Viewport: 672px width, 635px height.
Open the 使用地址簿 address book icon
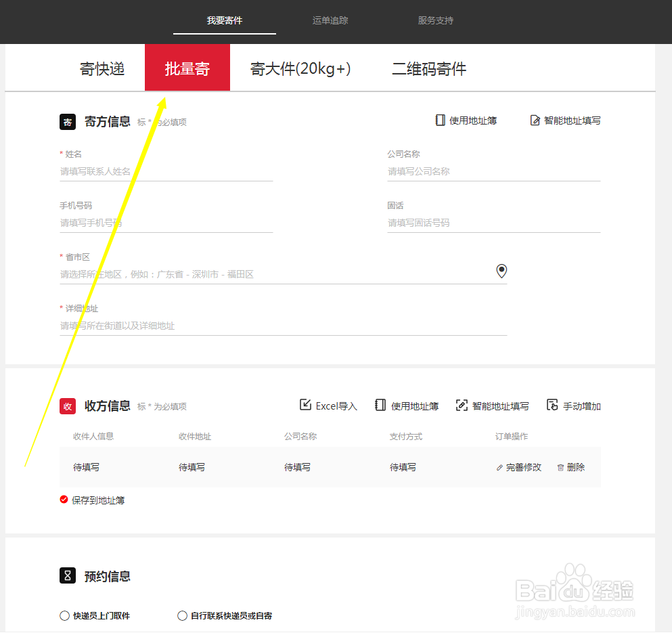[440, 120]
